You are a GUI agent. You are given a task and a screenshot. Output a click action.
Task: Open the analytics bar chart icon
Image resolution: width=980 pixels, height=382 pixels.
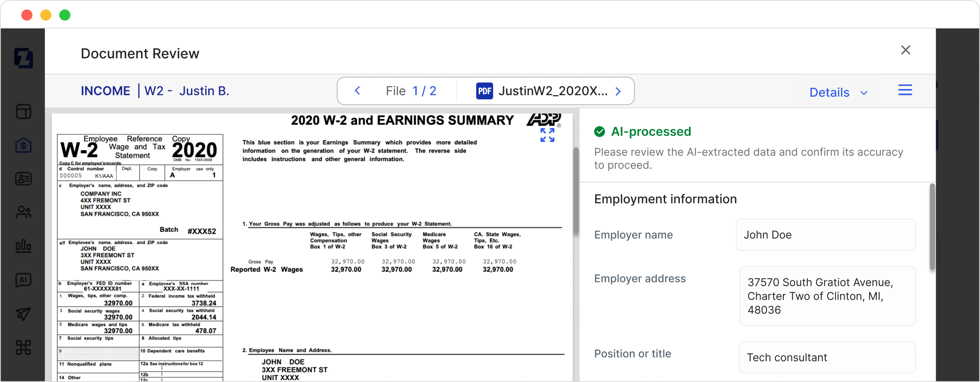(x=24, y=246)
